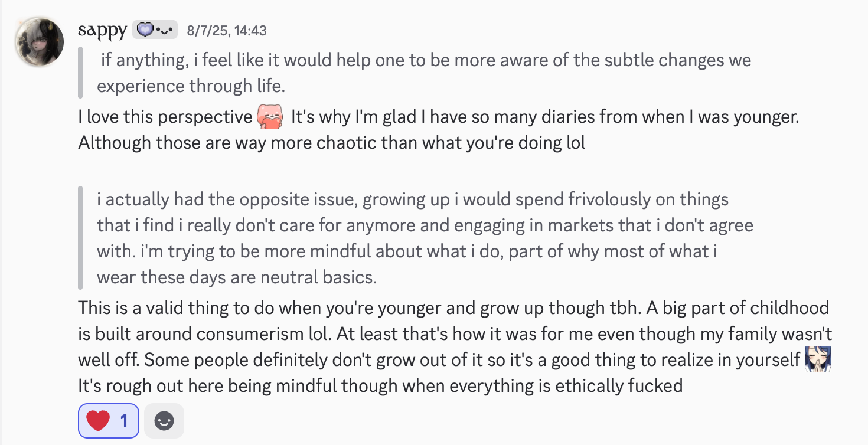
Task: Click the pink cat heart emoji
Action: click(x=270, y=117)
